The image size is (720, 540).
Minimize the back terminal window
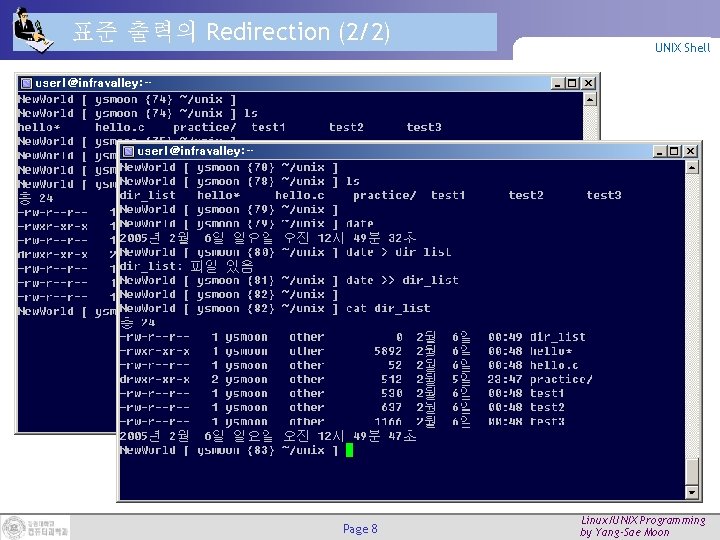pos(557,83)
